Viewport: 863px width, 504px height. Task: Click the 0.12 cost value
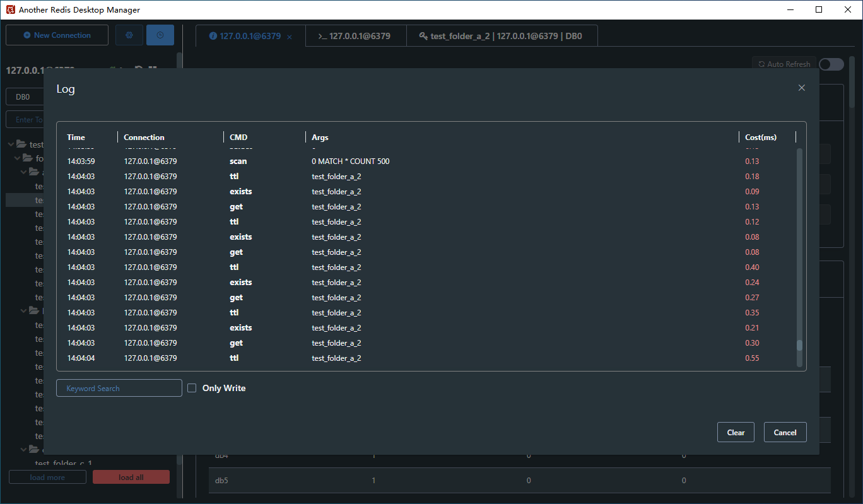coord(752,222)
